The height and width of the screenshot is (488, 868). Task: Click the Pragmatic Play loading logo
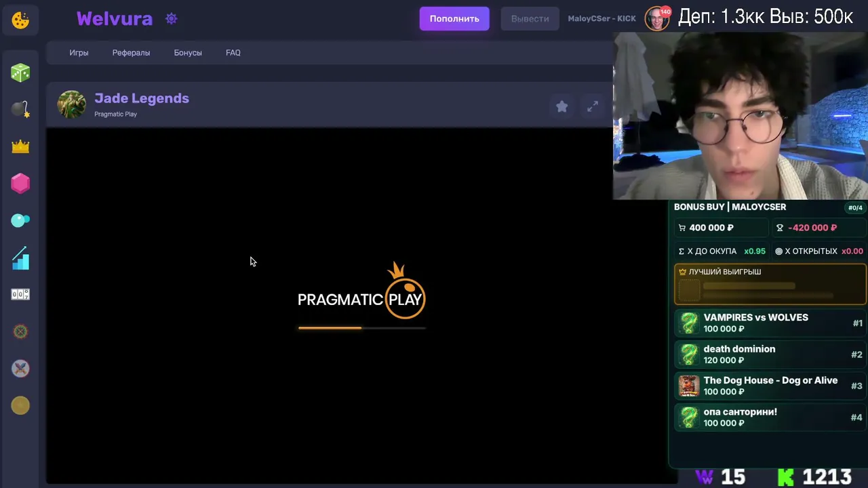click(x=361, y=291)
